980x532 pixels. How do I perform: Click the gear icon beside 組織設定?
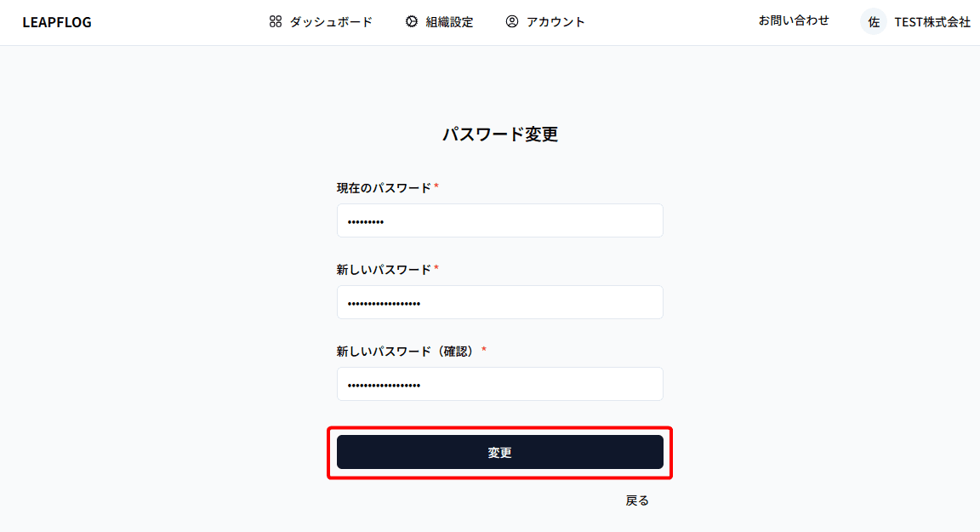411,21
